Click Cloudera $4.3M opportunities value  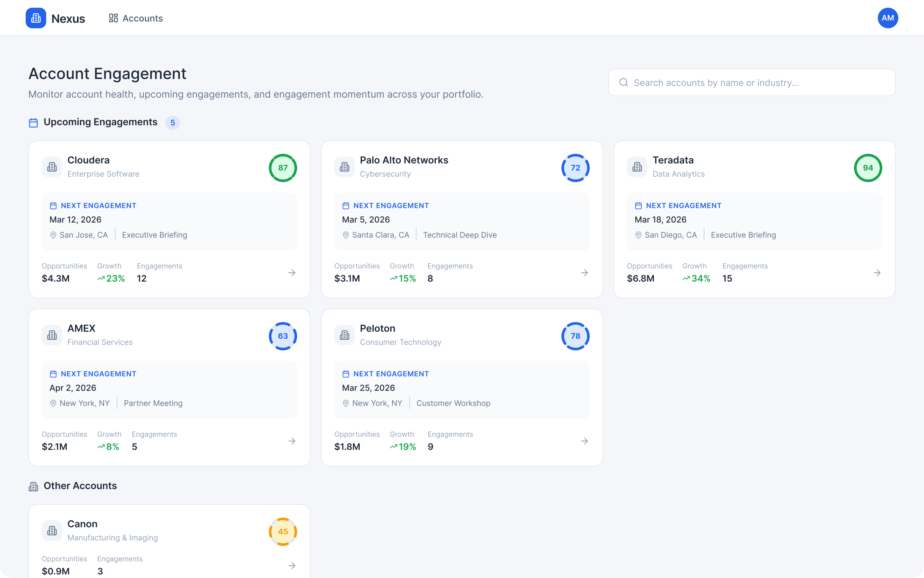[x=56, y=279]
